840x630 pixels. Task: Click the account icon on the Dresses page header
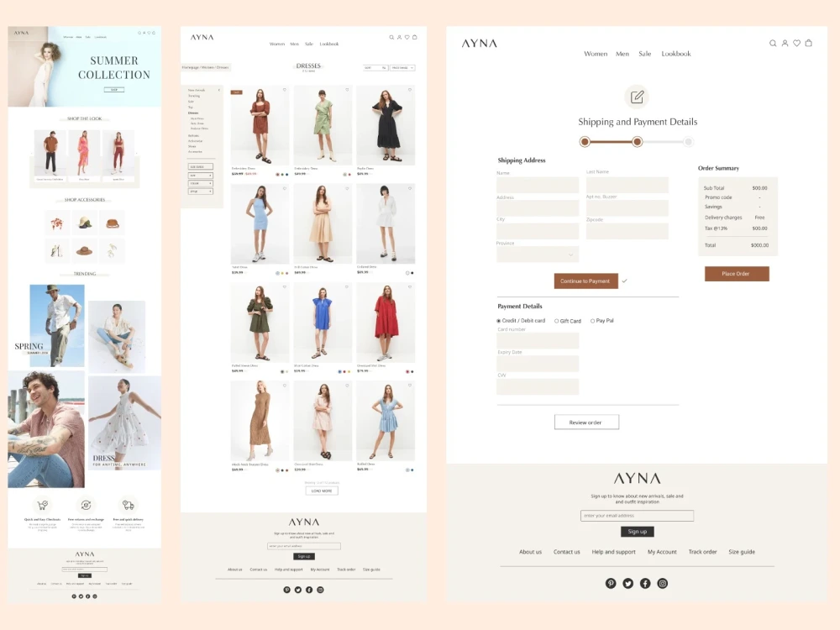point(399,38)
